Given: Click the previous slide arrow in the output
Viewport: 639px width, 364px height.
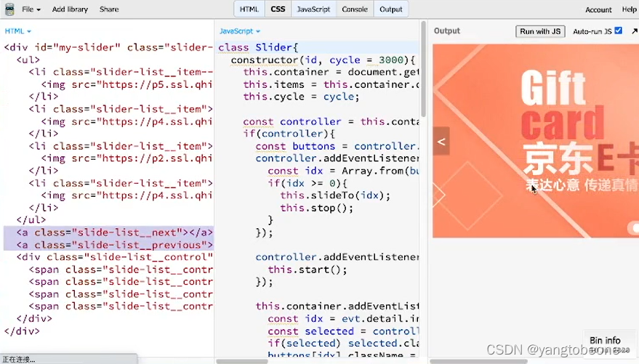Looking at the screenshot, I should tap(441, 141).
